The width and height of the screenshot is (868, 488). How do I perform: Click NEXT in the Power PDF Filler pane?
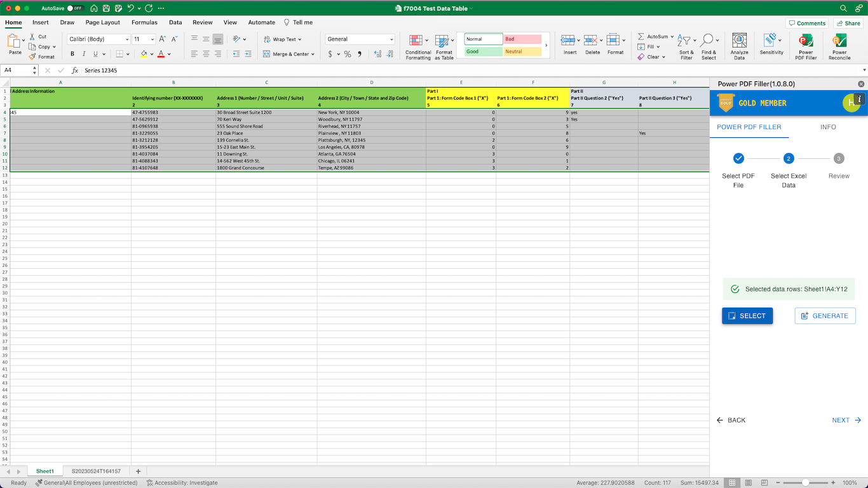[845, 420]
